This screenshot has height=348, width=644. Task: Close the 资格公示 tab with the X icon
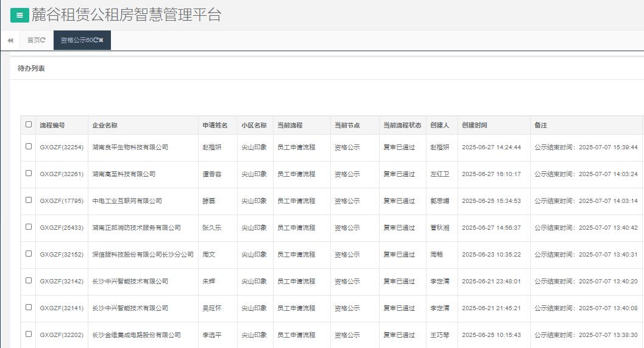tap(101, 40)
